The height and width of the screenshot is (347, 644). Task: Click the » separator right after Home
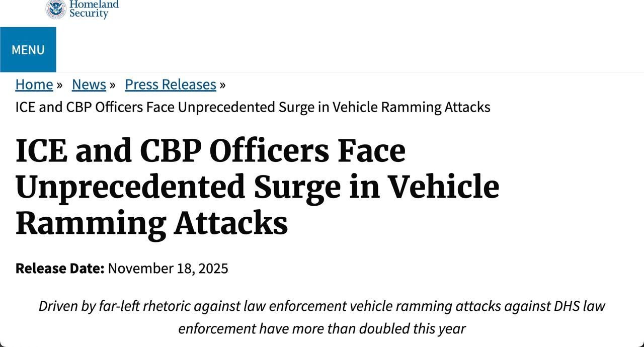tap(59, 85)
